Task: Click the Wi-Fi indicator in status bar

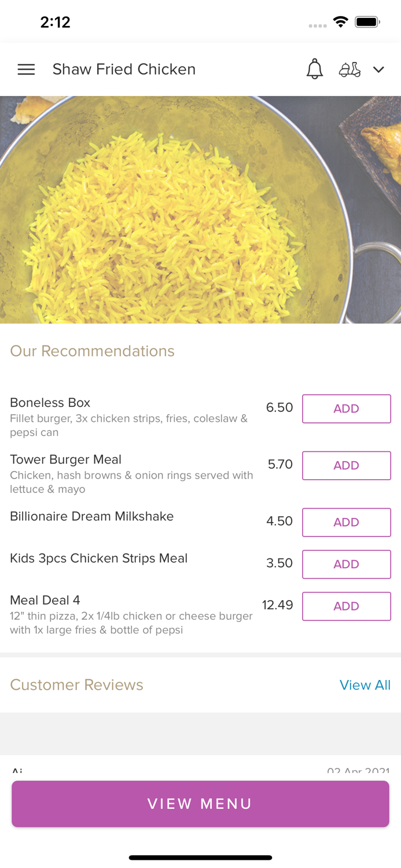Action: (340, 21)
